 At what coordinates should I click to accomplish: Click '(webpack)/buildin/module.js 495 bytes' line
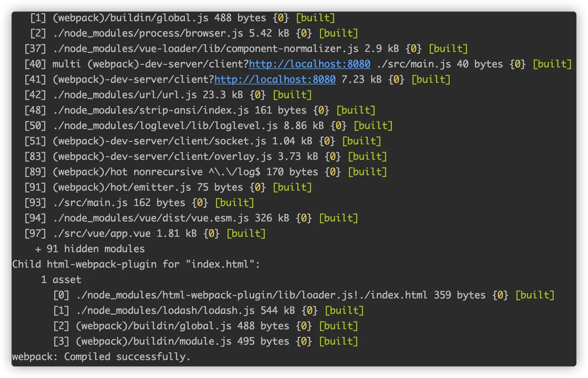click(205, 341)
